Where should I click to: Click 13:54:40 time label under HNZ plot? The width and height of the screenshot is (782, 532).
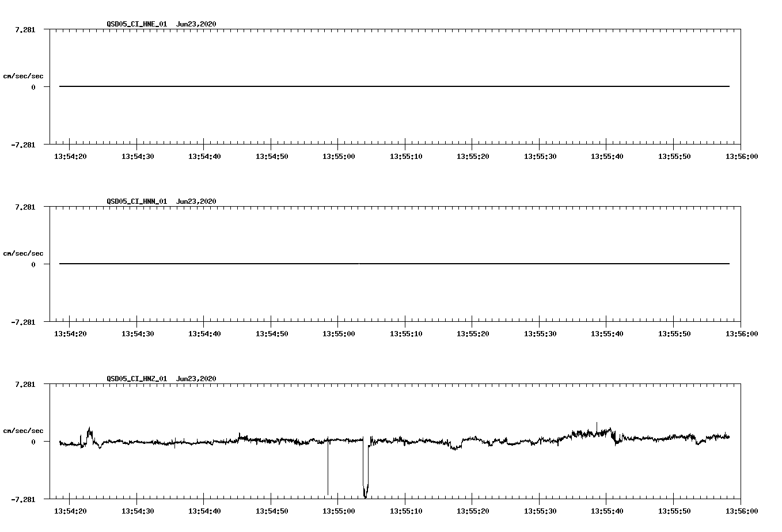[204, 511]
